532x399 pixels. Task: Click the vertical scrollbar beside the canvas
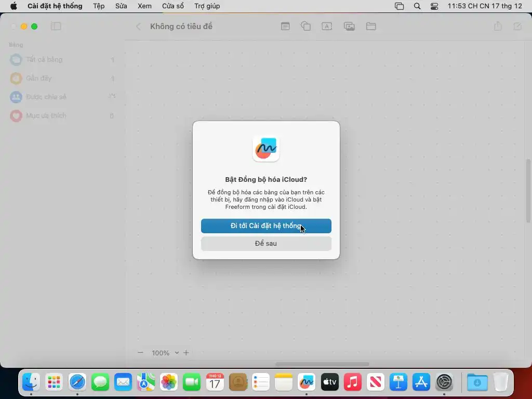[x=528, y=191]
